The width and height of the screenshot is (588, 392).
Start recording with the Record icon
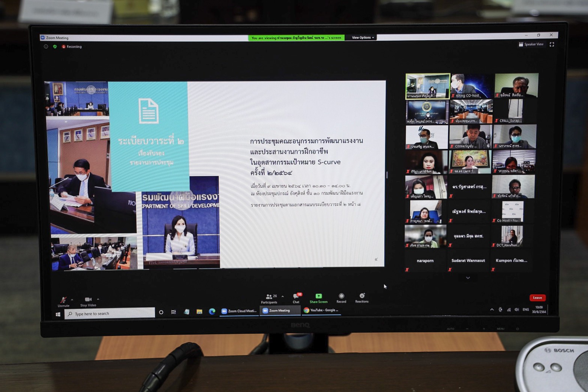pos(341,297)
